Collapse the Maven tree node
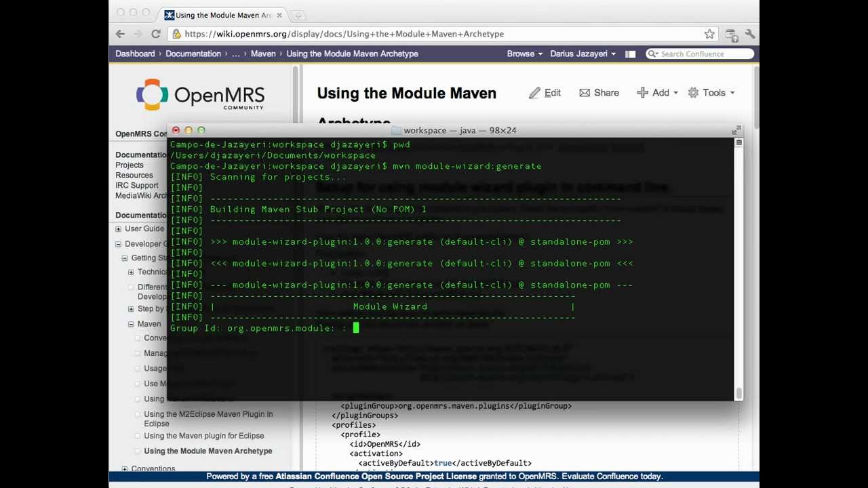868x488 pixels. tap(131, 325)
